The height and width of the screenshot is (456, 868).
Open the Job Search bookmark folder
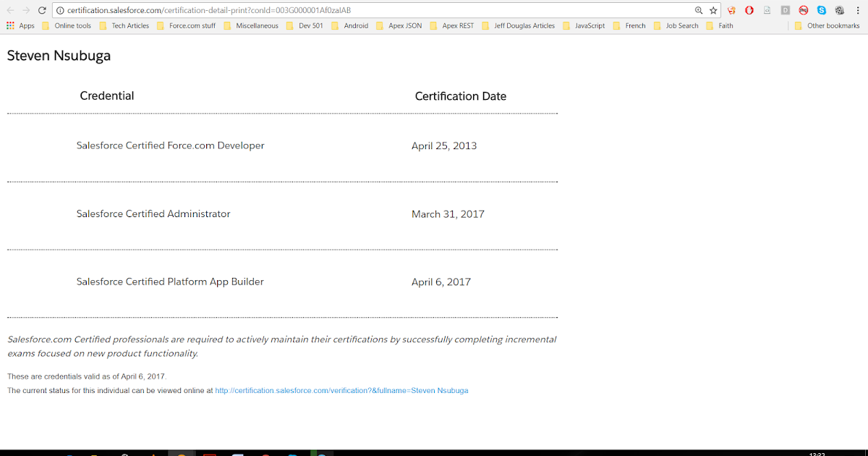(x=676, y=25)
